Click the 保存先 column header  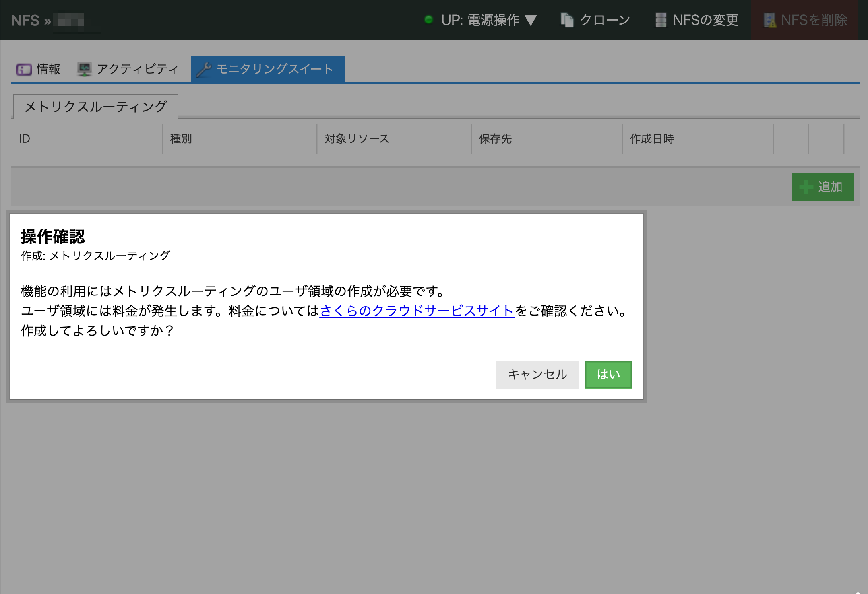(x=495, y=139)
